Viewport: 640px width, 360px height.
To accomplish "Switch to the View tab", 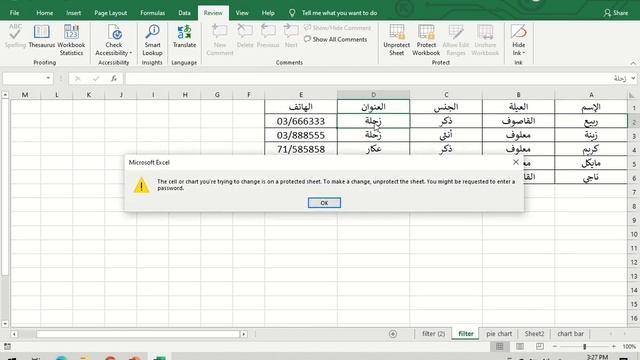I will tap(242, 13).
